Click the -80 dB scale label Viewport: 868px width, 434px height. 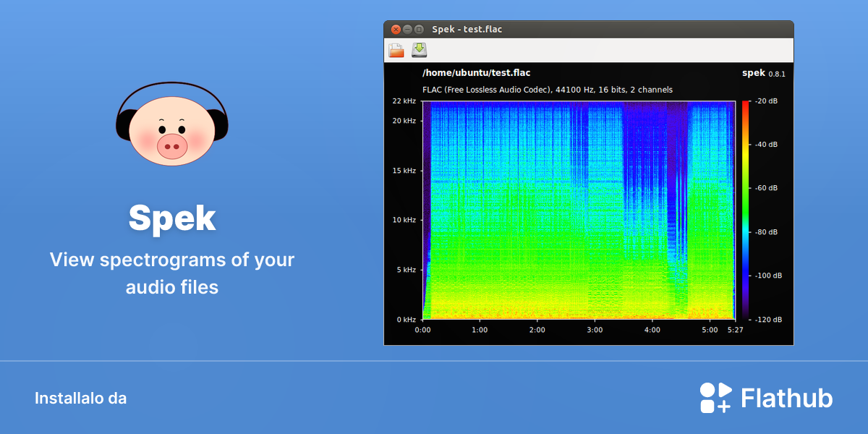(x=766, y=232)
